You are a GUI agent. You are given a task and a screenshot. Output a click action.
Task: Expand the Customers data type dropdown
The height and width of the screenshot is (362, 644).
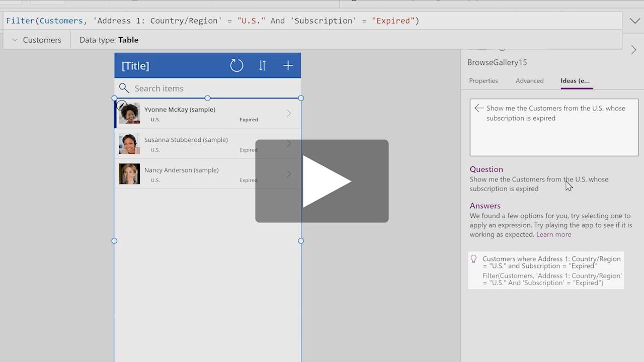click(x=15, y=40)
